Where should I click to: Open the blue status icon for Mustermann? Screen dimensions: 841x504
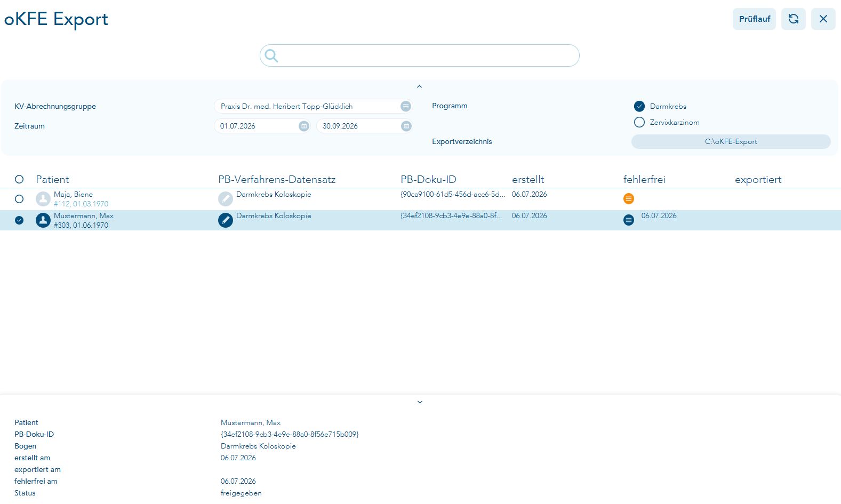629,220
